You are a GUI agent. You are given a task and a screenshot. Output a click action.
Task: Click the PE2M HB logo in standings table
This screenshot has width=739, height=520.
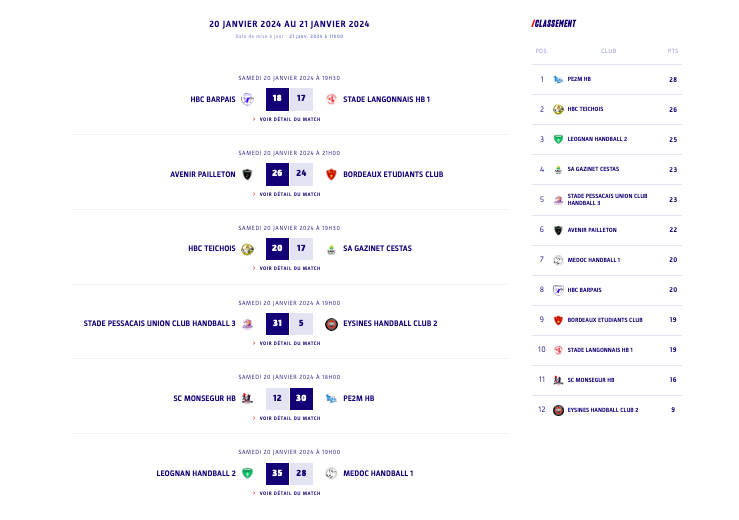(558, 79)
